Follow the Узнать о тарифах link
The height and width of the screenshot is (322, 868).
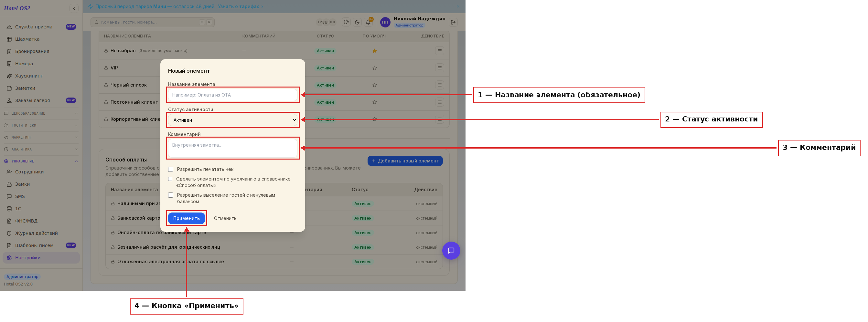pos(238,6)
